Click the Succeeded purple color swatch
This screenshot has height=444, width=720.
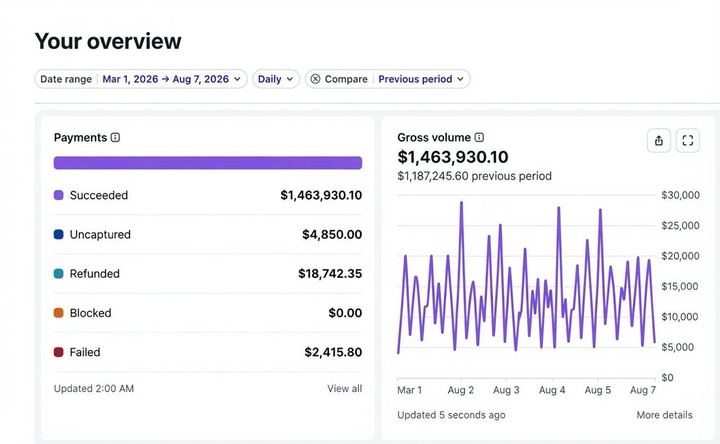(58, 195)
